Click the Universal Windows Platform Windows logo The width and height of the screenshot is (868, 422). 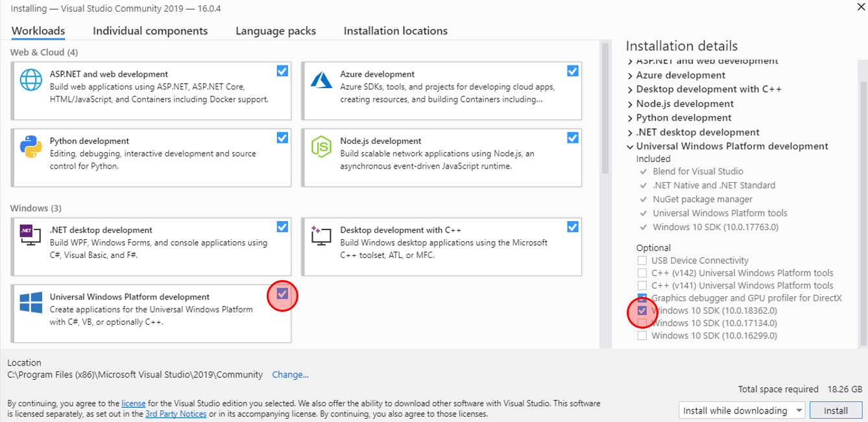pos(30,303)
